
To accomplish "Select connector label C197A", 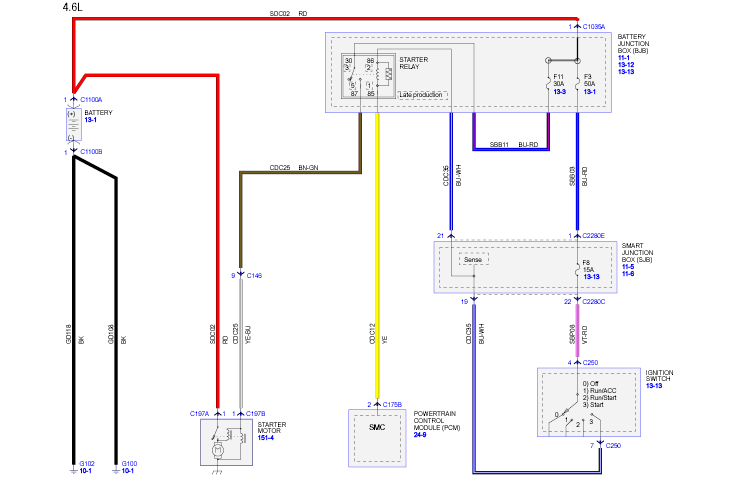I will (x=199, y=414).
